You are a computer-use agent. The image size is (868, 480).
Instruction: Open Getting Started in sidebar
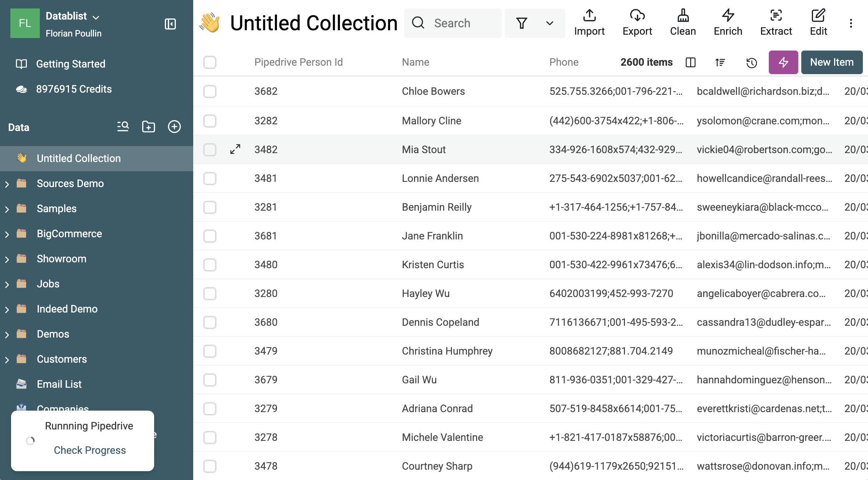(71, 64)
